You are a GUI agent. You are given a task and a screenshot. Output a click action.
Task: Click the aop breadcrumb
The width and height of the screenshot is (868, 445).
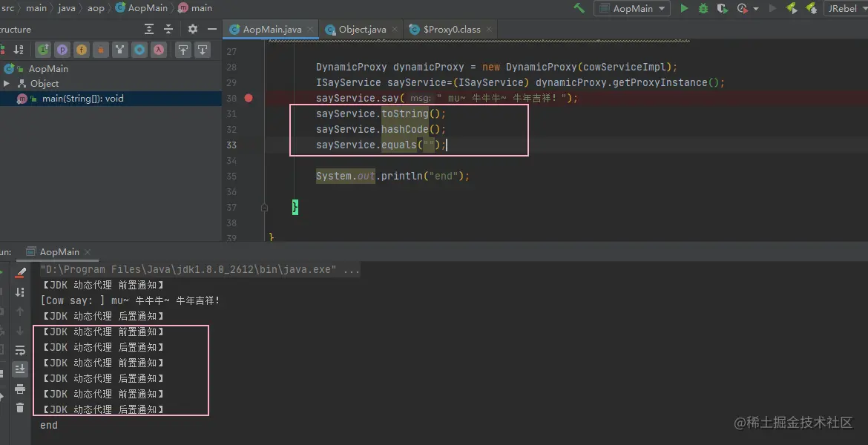coord(96,7)
